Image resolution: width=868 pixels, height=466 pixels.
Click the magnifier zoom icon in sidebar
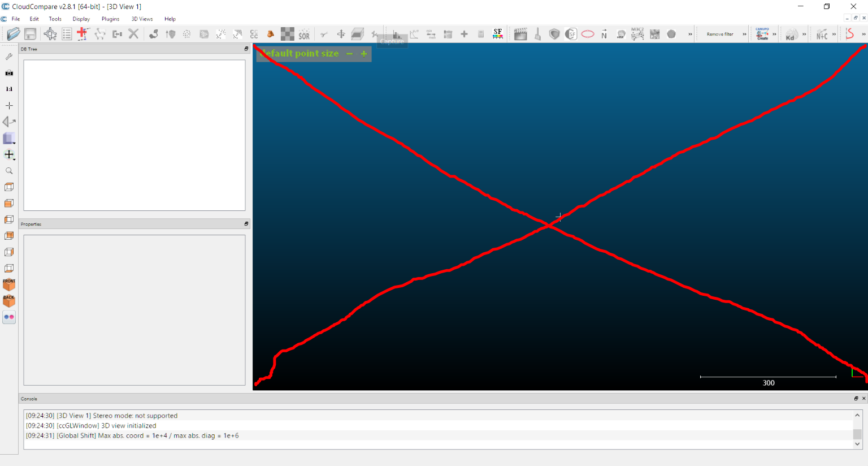click(9, 171)
